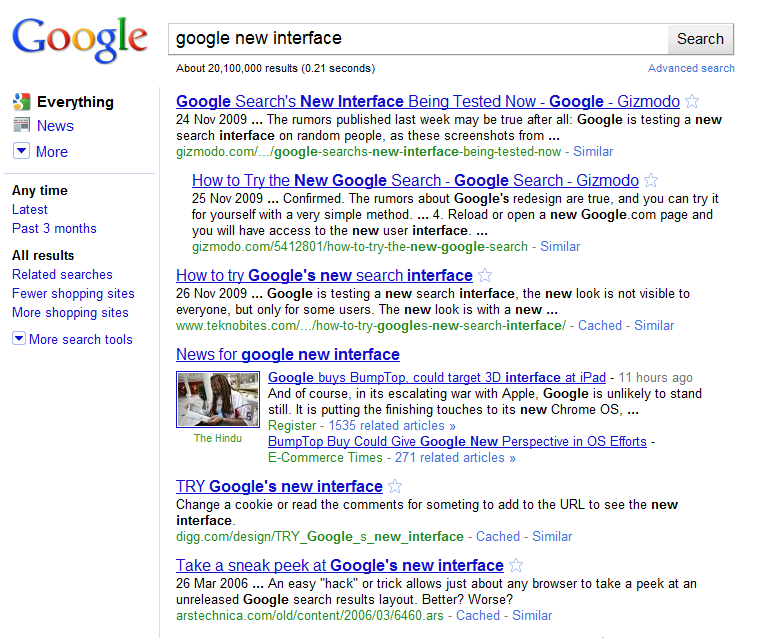Screen dimensions: 769x638
Task: Open Take a sneak peek at Google's new interface
Action: point(339,565)
